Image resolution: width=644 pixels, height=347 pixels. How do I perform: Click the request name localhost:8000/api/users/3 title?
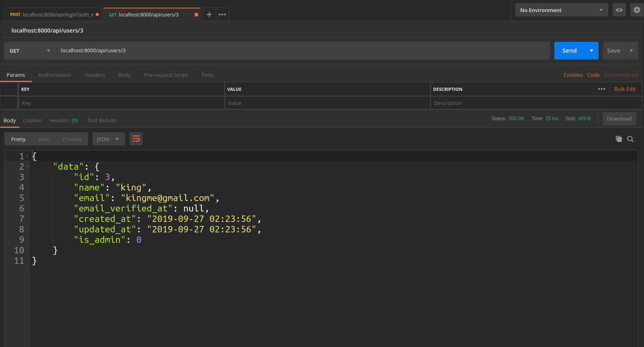click(47, 31)
